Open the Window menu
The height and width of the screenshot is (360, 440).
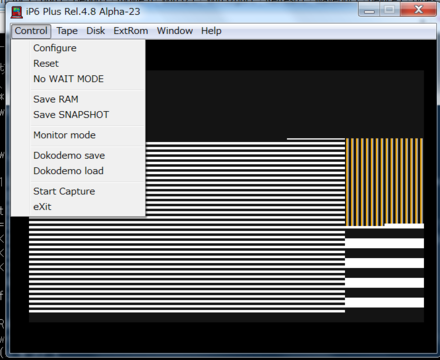coord(175,31)
